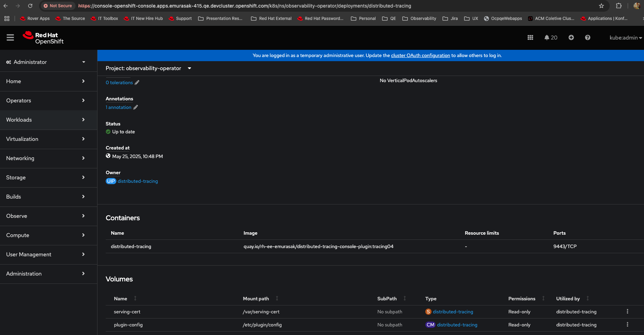Sort volumes by Permissions column

click(x=543, y=298)
